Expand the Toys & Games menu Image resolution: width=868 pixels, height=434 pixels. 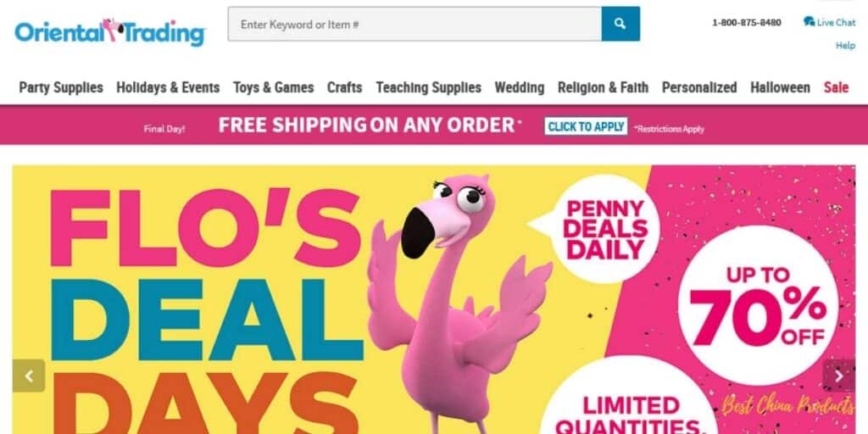click(x=274, y=87)
